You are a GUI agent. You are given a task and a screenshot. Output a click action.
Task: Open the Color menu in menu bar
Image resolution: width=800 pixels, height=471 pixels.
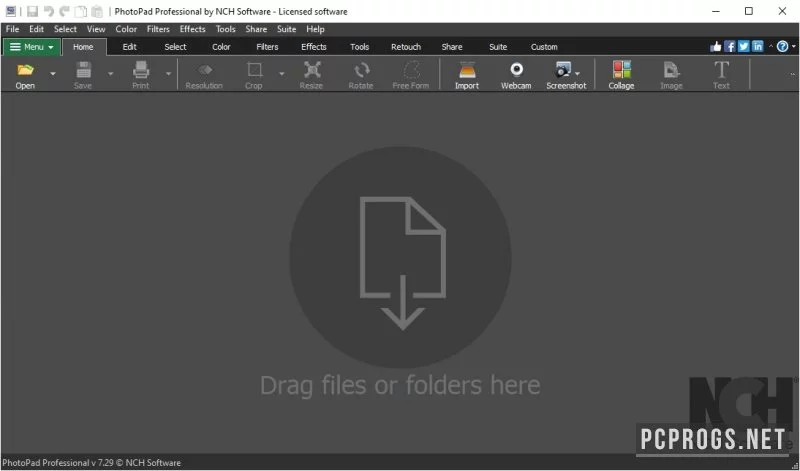(x=126, y=29)
